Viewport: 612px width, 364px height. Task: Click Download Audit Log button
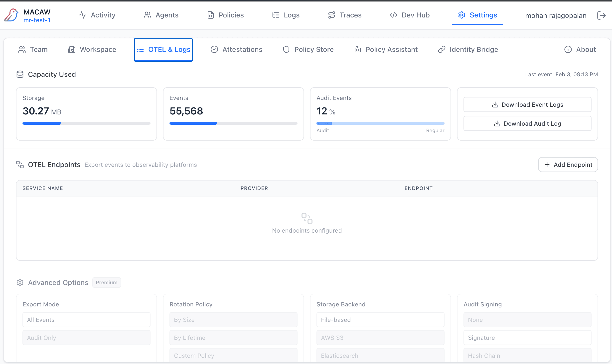click(527, 124)
